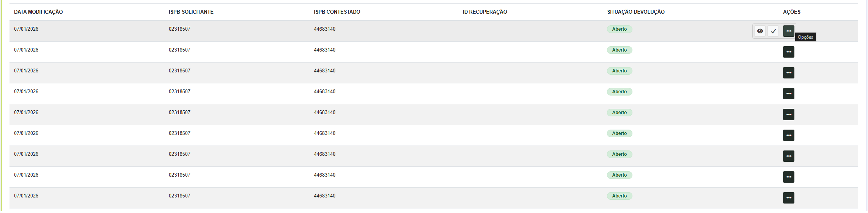Click the highlighted Opções button in first row
868x213 pixels.
788,31
